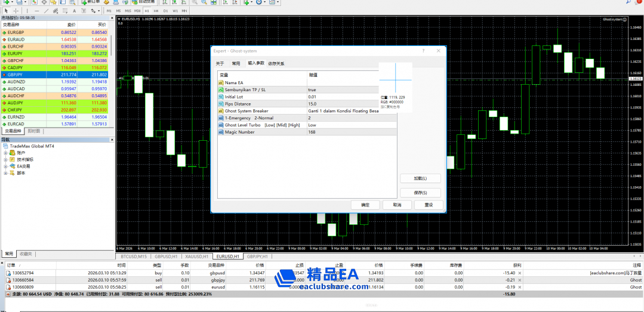Edit the Initial Lot value field

coord(351,97)
